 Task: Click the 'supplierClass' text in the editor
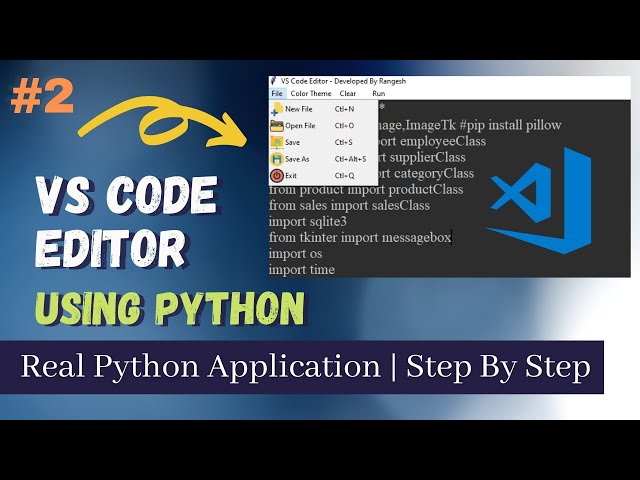427,158
